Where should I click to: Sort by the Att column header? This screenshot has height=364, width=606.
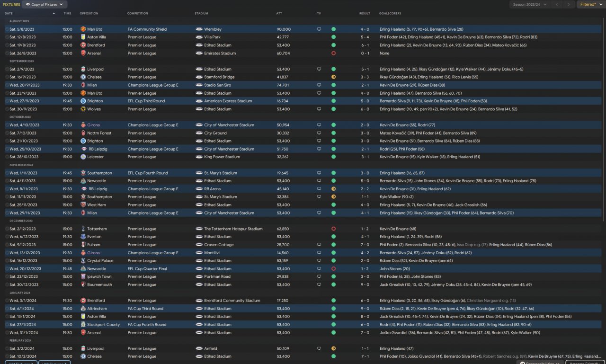pos(279,13)
